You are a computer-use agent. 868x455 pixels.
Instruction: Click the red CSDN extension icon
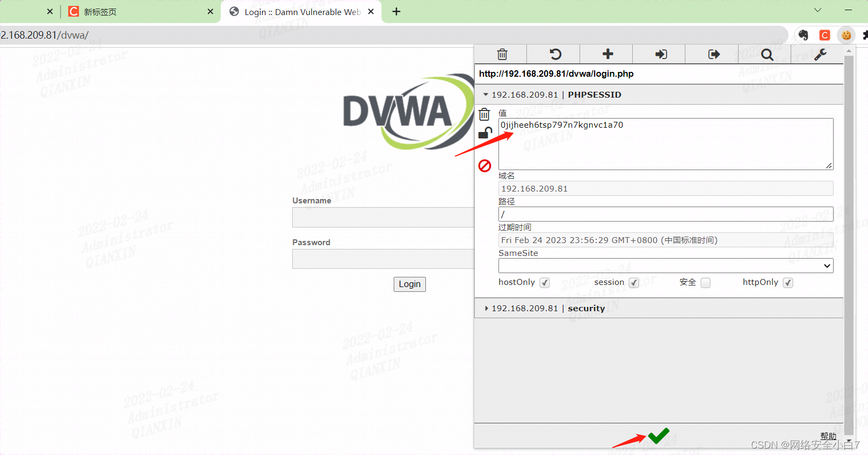[x=825, y=35]
